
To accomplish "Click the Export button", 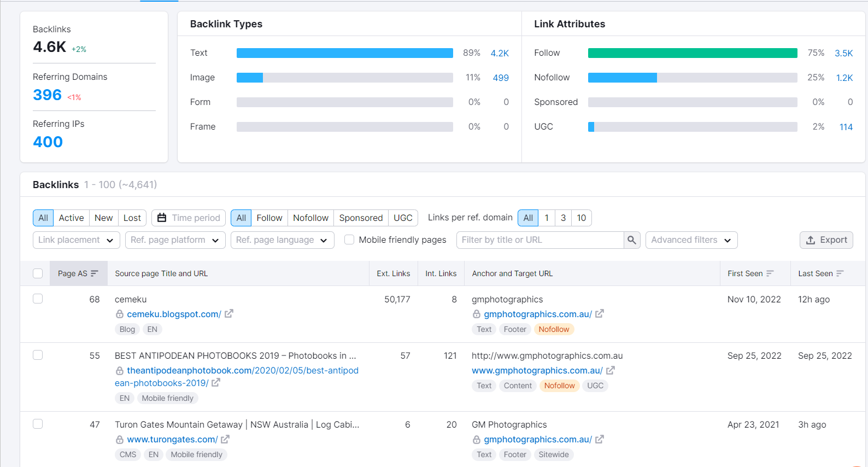I will coord(826,240).
